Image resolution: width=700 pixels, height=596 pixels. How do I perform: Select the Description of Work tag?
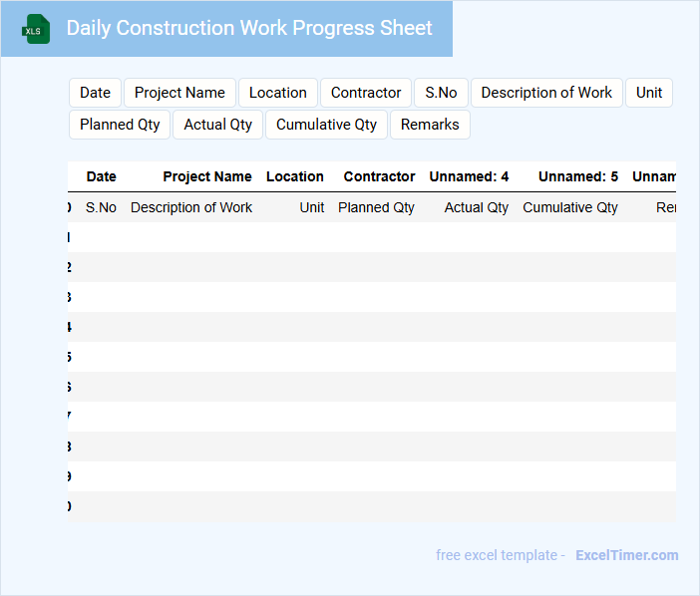pyautogui.click(x=546, y=93)
